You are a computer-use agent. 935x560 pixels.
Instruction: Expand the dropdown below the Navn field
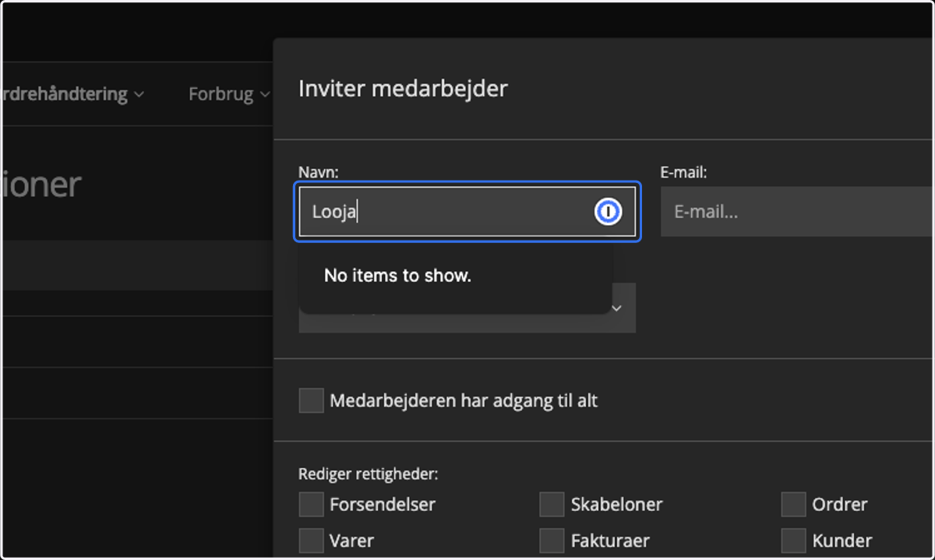point(617,308)
